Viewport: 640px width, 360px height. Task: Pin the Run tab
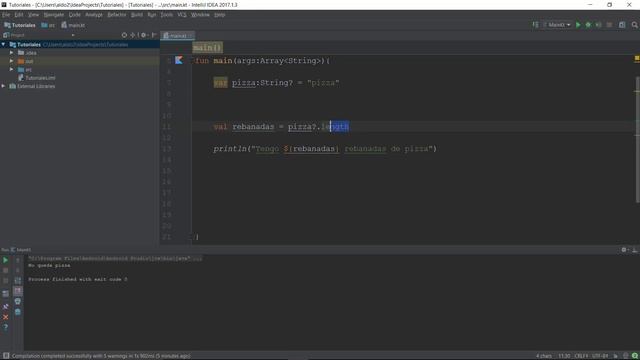coord(6,307)
